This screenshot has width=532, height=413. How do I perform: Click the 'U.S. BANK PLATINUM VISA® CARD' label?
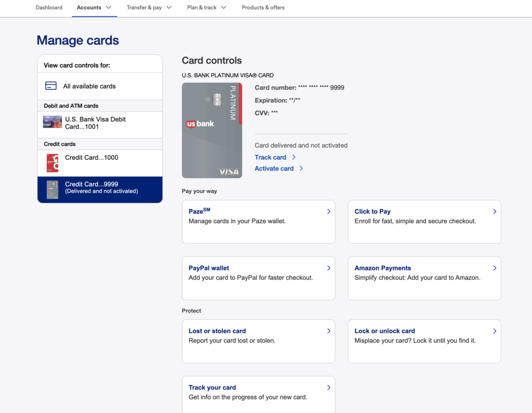click(x=228, y=75)
